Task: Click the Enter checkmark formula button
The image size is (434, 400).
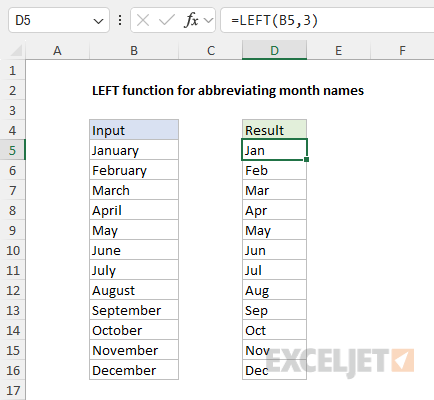Action: [x=166, y=21]
